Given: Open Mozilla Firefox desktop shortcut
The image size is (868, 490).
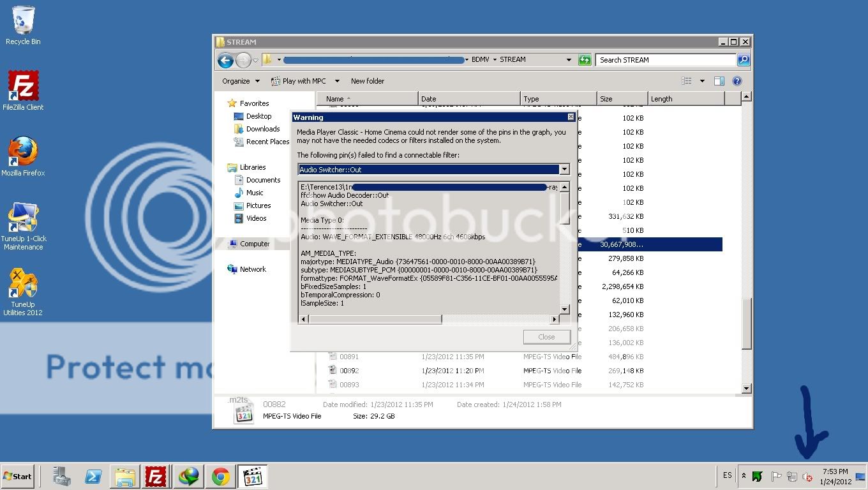Looking at the screenshot, I should click(x=23, y=156).
